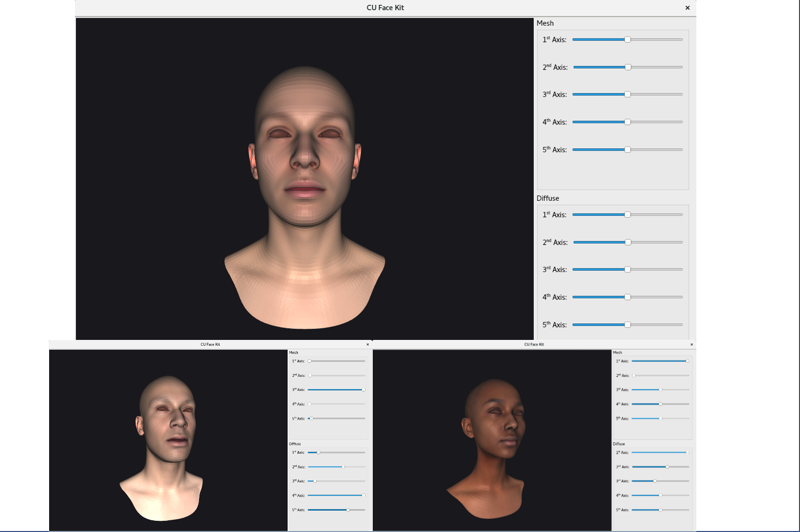The width and height of the screenshot is (800, 532).
Task: Click Diffuse 4th Axis slider in dark-skinned head window
Action: pos(660,496)
